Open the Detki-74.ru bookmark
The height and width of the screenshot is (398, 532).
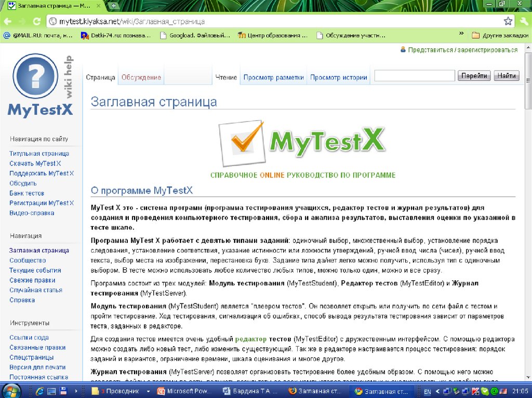pos(116,35)
